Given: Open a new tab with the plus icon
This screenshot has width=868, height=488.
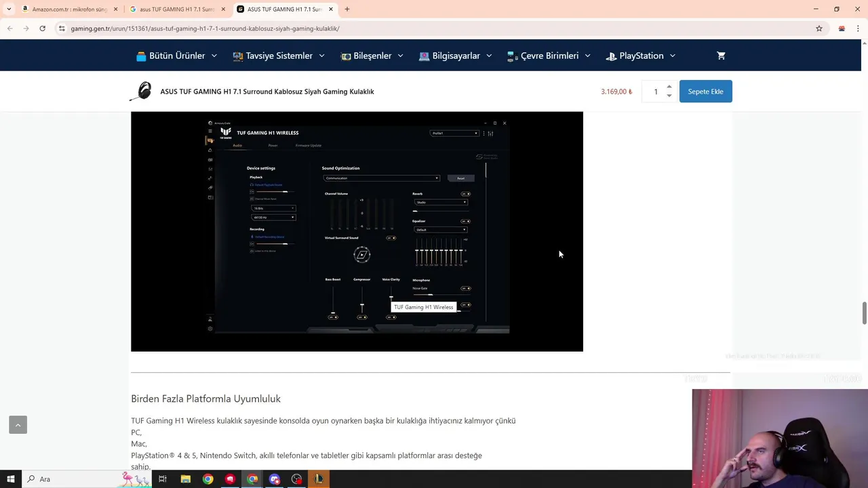Looking at the screenshot, I should 347,9.
